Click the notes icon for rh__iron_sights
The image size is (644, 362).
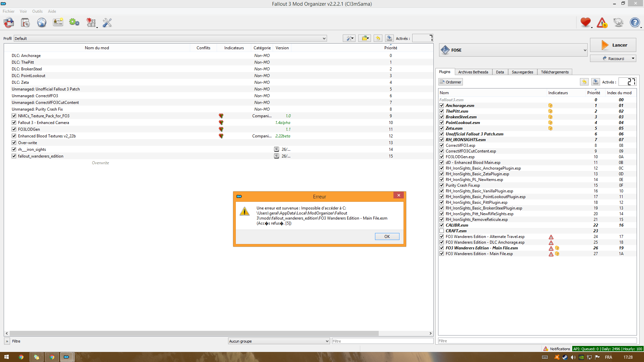pyautogui.click(x=276, y=149)
